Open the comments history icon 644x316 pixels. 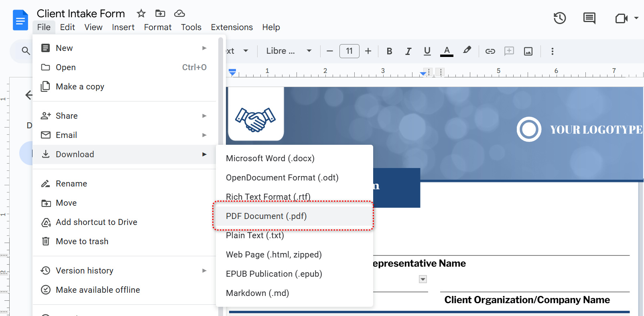[x=589, y=18]
